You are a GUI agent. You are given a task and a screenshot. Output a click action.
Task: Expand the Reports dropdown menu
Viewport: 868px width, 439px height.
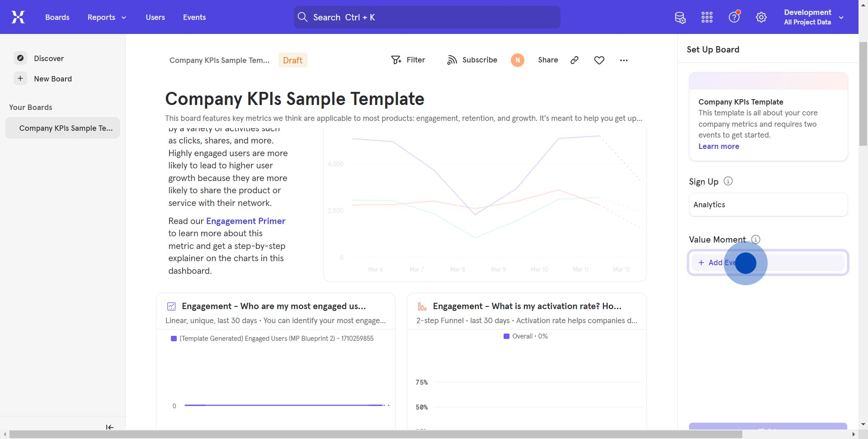click(x=107, y=17)
